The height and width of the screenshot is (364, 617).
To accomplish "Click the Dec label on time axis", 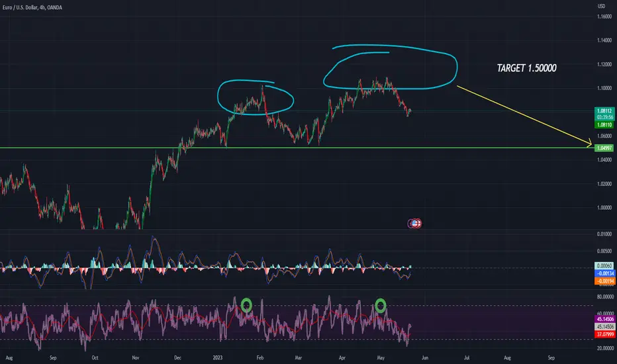I will click(177, 357).
